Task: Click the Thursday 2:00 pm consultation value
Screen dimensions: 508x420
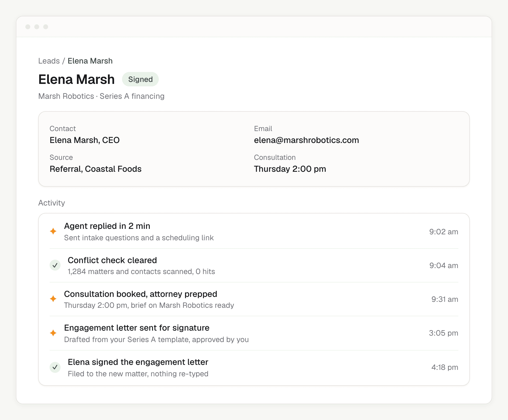Action: (290, 169)
